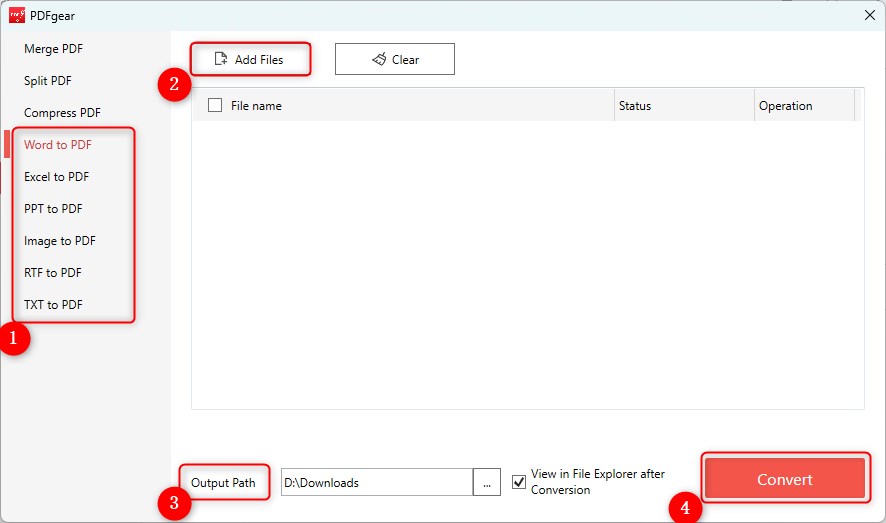Click the Clear button with broom icon
This screenshot has height=523, width=886.
click(394, 59)
